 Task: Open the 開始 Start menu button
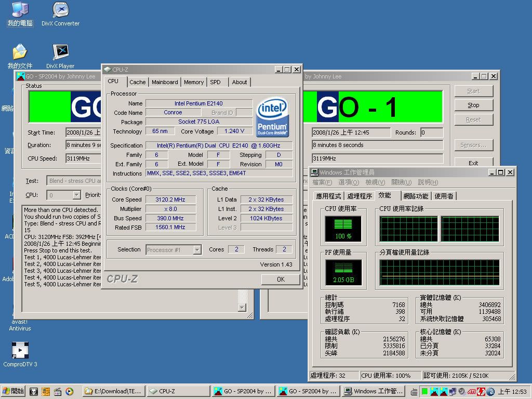coord(14,391)
